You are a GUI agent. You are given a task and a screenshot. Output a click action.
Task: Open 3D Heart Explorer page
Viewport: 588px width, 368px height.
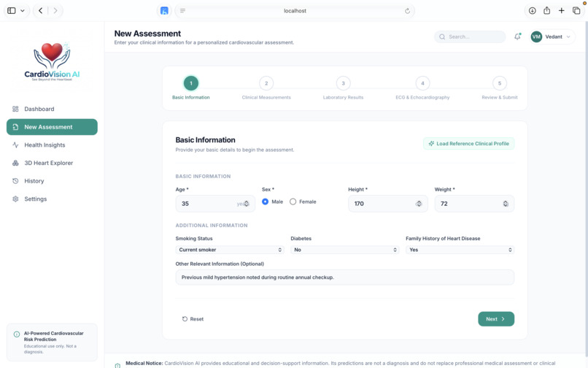(x=52, y=163)
